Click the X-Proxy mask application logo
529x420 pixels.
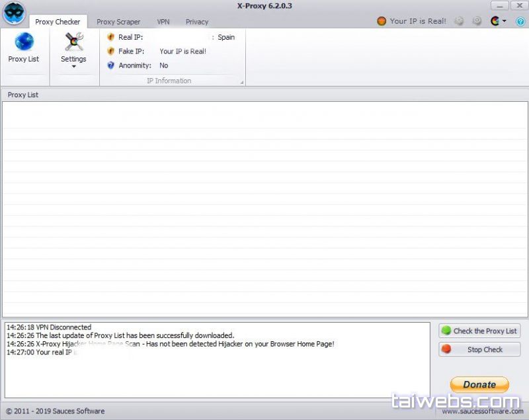(x=13, y=13)
